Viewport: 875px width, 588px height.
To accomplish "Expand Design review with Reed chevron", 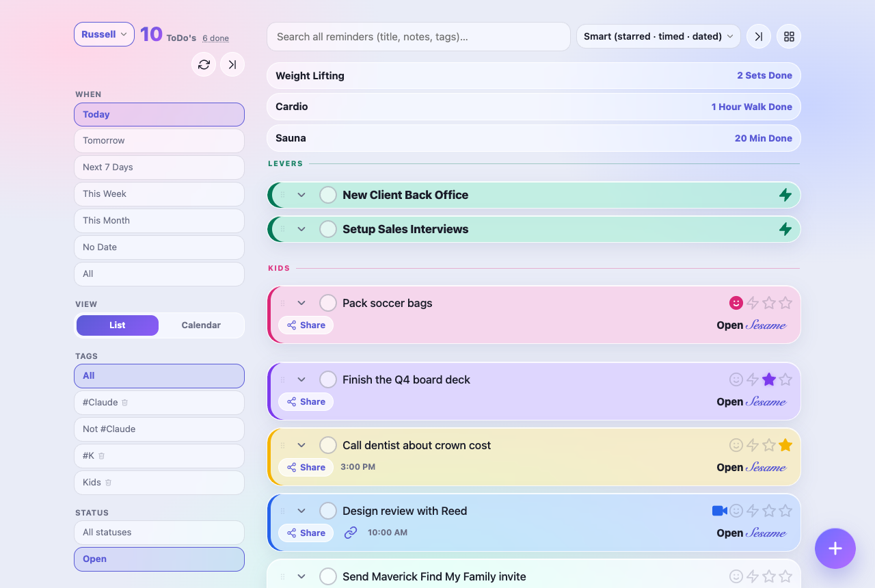I will 301,511.
